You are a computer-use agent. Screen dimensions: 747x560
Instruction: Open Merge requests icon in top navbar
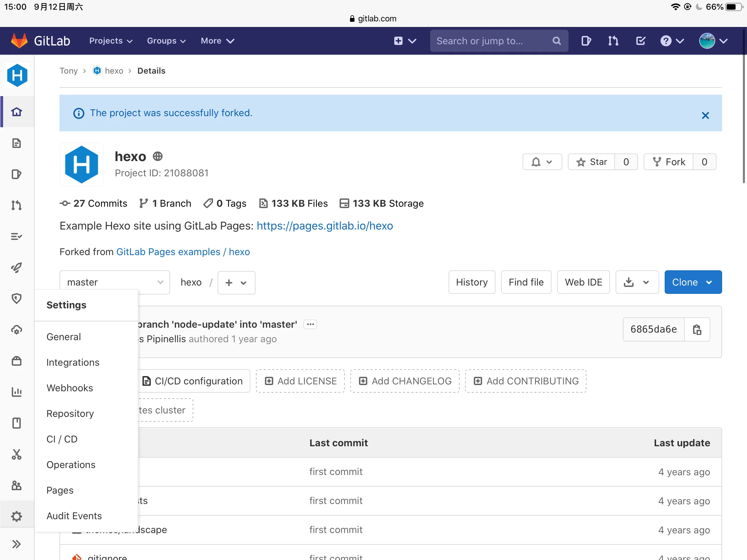pyautogui.click(x=613, y=41)
